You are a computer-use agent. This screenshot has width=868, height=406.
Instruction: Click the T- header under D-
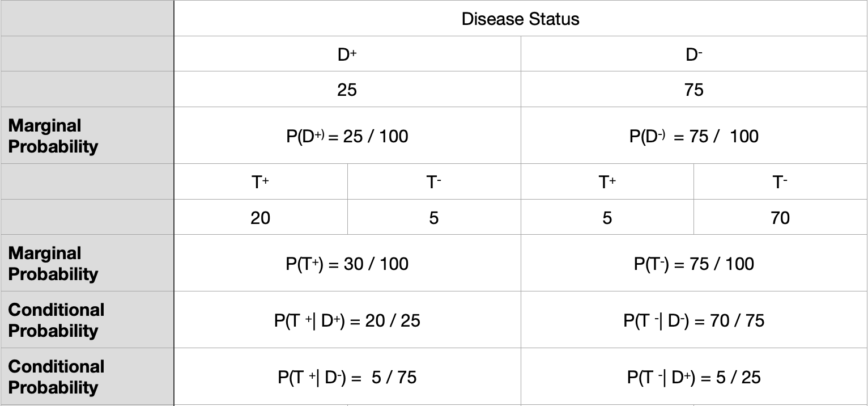tap(780, 182)
